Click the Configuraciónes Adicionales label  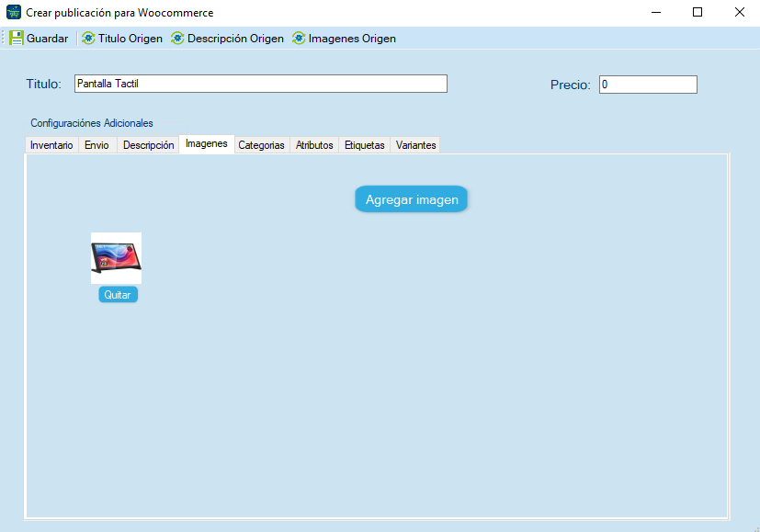[x=92, y=123]
